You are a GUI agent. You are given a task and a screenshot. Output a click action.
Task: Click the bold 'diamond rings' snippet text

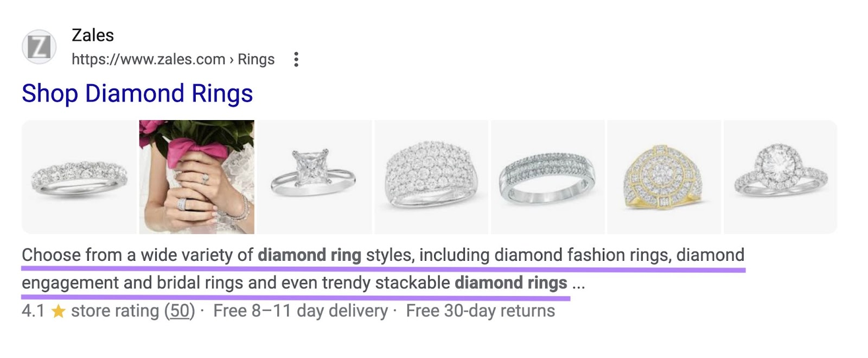pyautogui.click(x=510, y=282)
